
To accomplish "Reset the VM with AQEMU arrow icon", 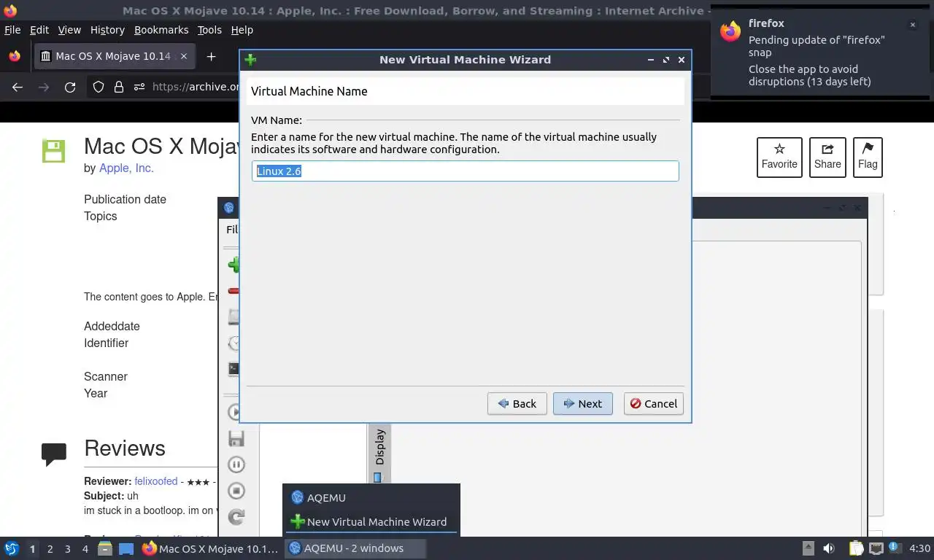I will point(236,517).
